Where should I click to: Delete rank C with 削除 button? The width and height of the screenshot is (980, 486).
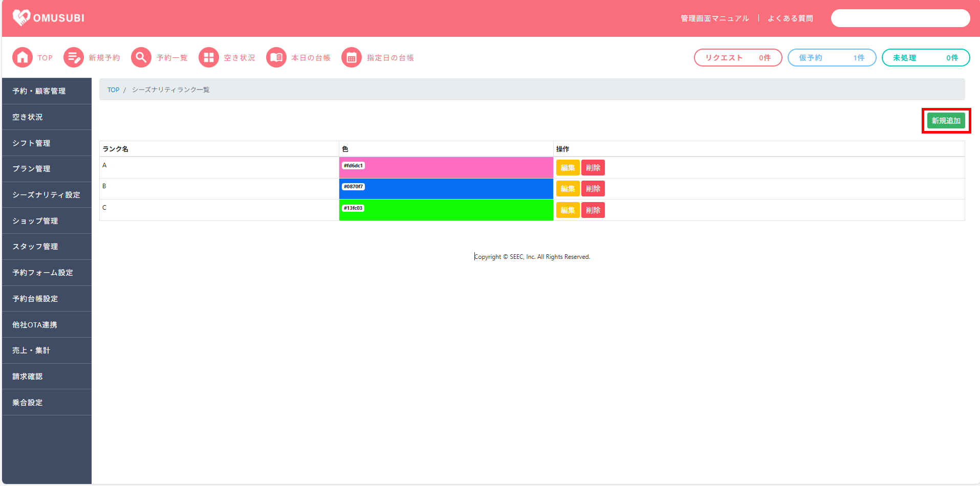click(x=593, y=210)
